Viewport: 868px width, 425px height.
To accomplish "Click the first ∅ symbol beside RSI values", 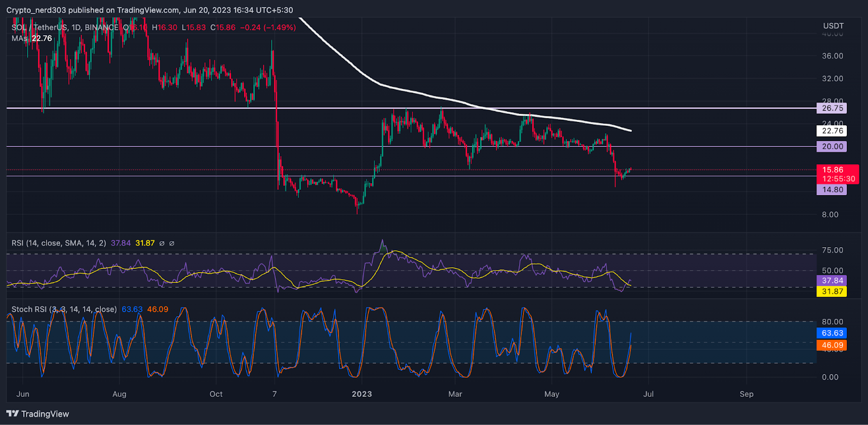I will pyautogui.click(x=161, y=243).
